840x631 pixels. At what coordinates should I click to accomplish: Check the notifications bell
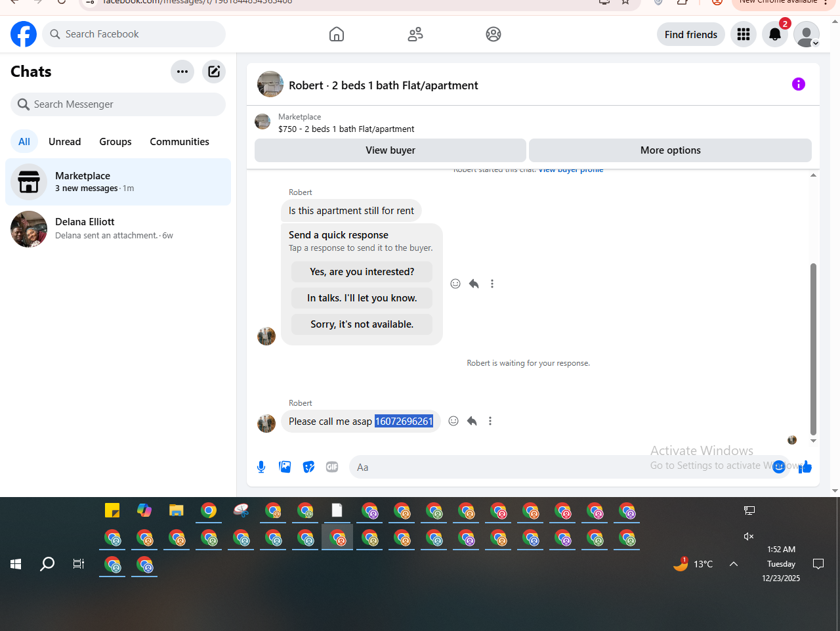click(x=775, y=34)
